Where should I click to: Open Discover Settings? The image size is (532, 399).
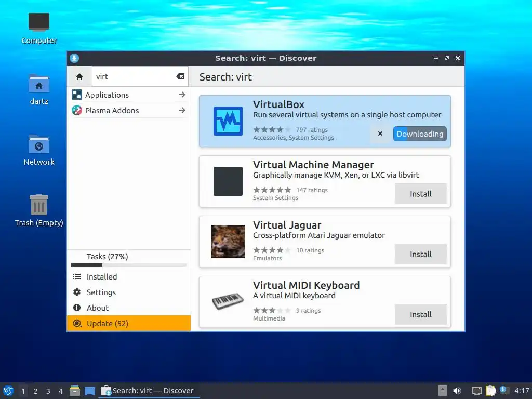pos(129,292)
